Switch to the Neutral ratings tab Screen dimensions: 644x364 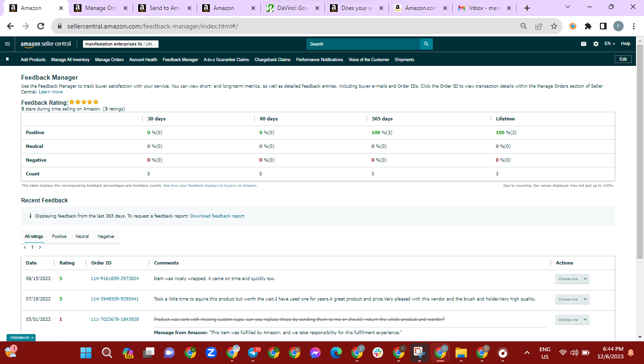[82, 237]
